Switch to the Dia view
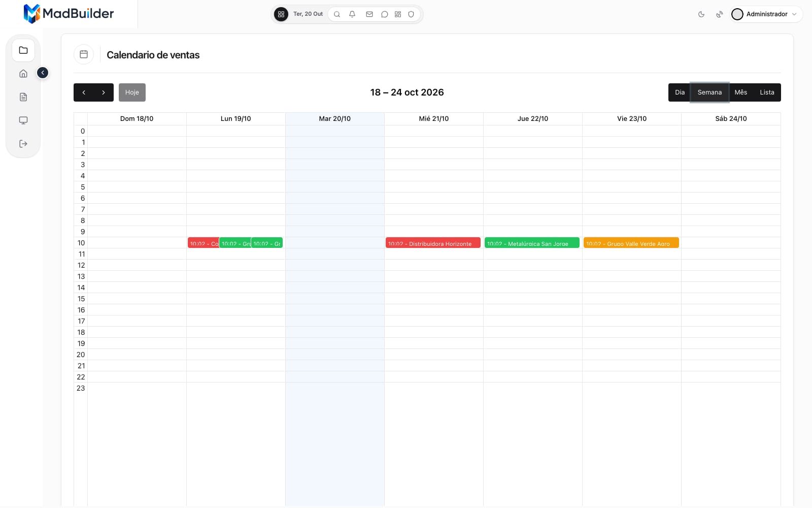The height and width of the screenshot is (508, 812). 680,92
